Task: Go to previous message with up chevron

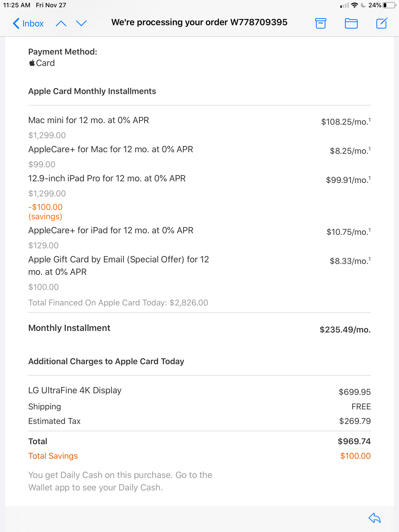Action: [61, 24]
